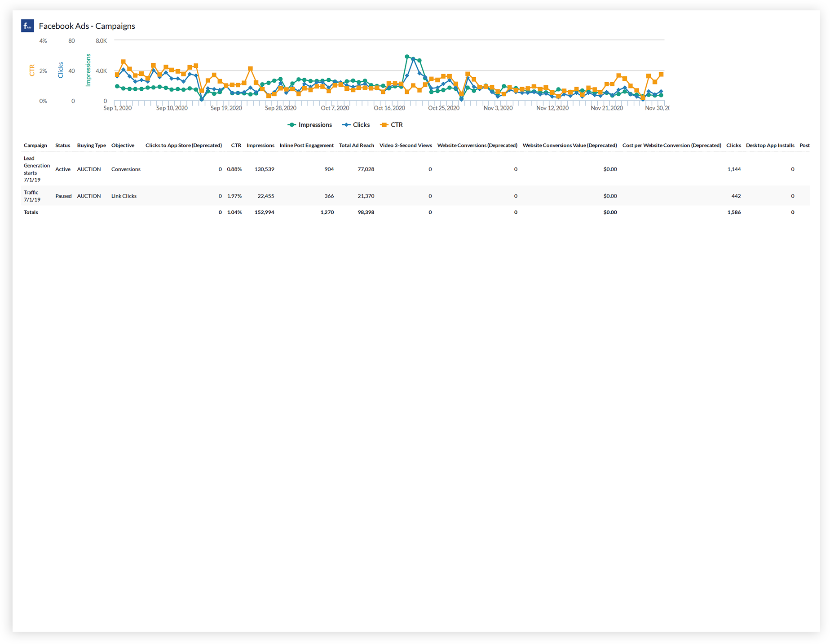Click the Clicks axis label on chart
Viewport: 830px width, 644px height.
[61, 71]
